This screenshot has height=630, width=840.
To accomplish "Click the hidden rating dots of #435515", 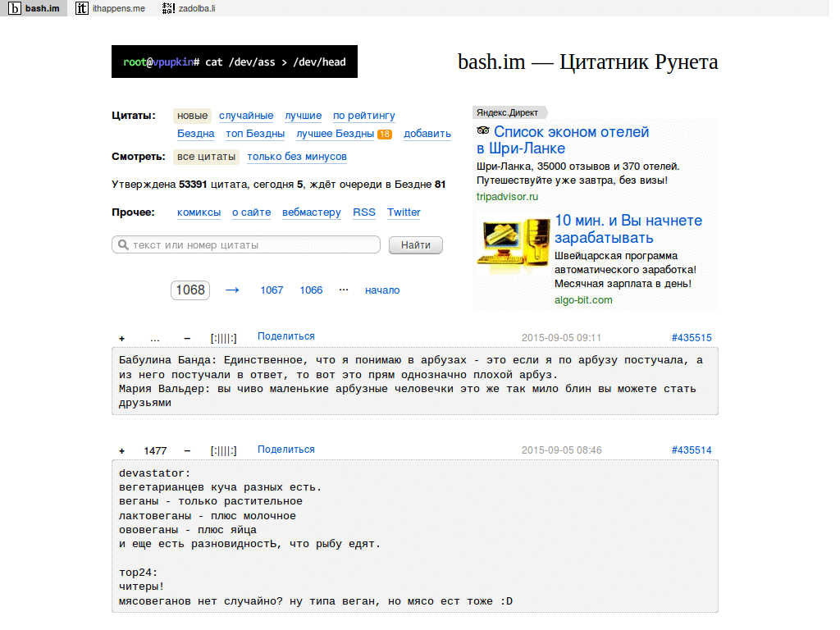I will click(x=155, y=340).
